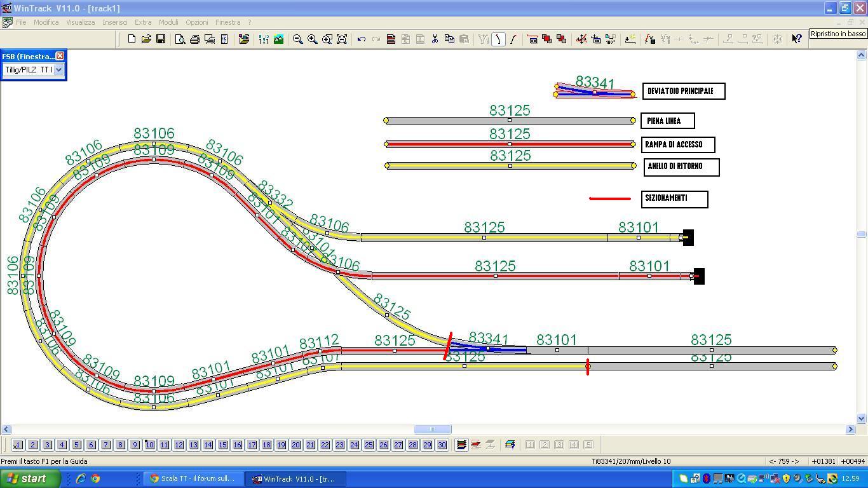
Task: Copy the selected track pieces
Action: tap(449, 39)
